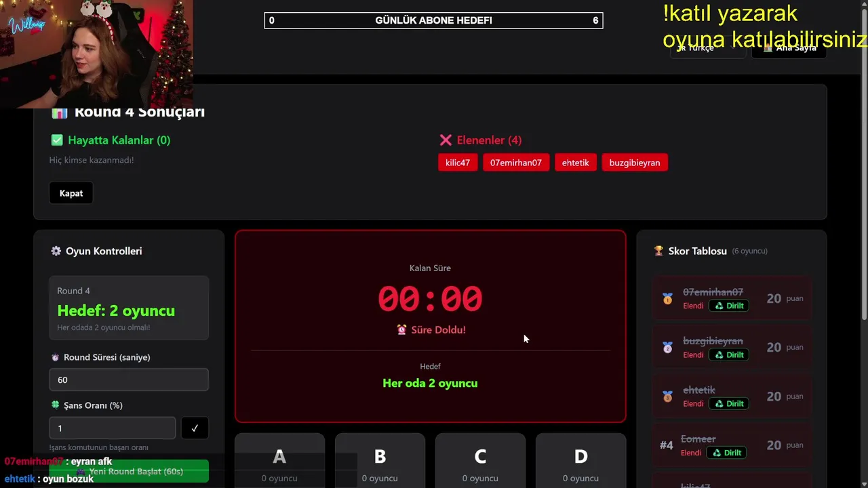Click gold medal icon next to 07emirhan07
This screenshot has height=488, width=868.
click(x=668, y=298)
